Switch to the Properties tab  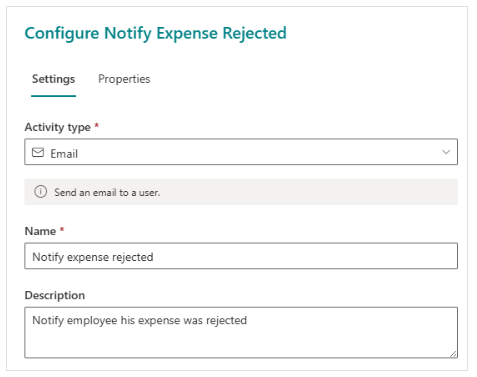pyautogui.click(x=124, y=79)
